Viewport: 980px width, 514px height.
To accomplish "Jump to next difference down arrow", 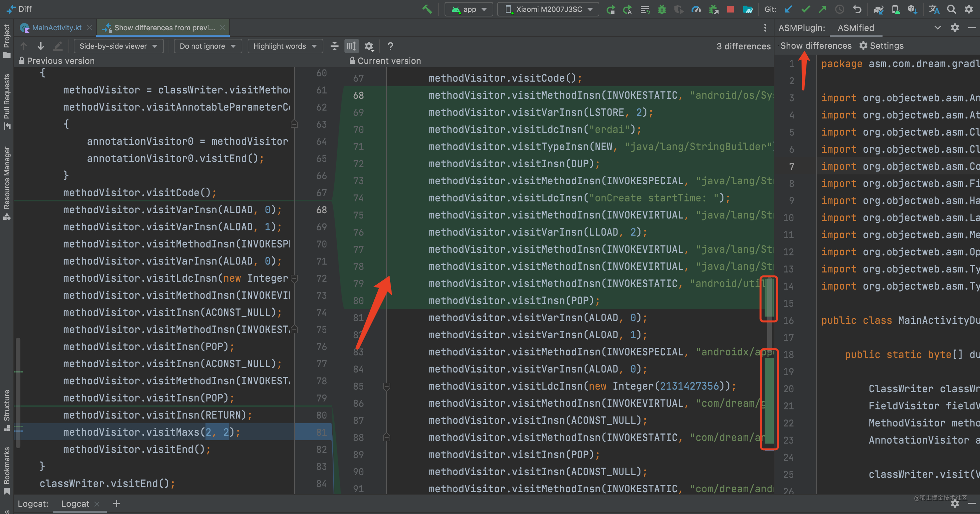I will 41,46.
